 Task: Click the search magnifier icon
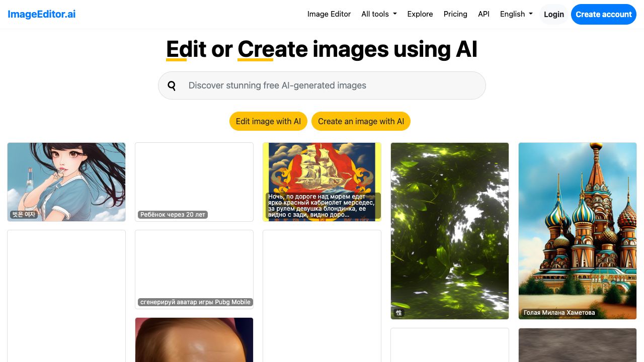click(172, 85)
